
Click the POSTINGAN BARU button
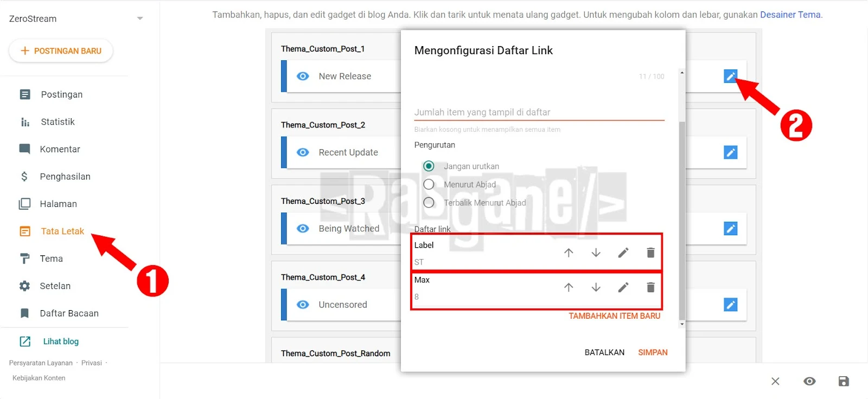point(61,51)
